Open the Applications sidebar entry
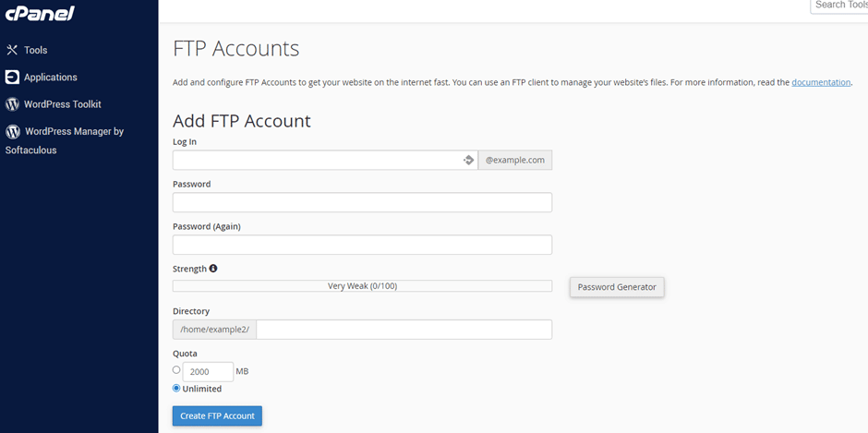 click(51, 77)
